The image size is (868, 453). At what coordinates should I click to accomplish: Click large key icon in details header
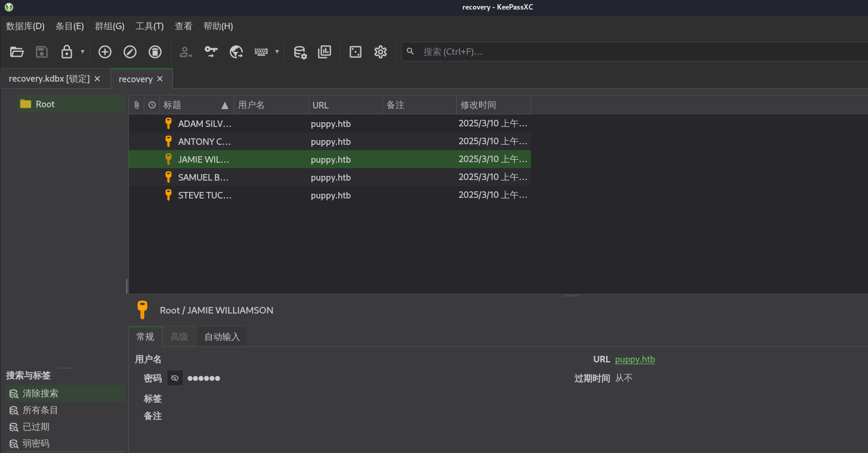pos(142,310)
